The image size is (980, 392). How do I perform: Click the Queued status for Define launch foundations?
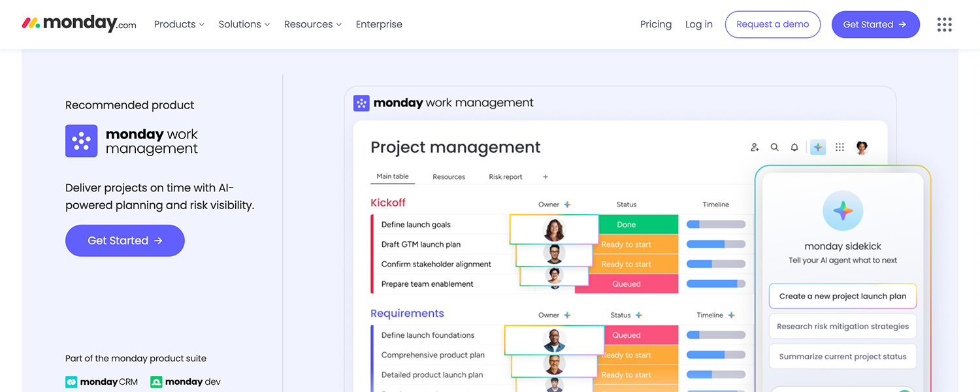coord(642,335)
